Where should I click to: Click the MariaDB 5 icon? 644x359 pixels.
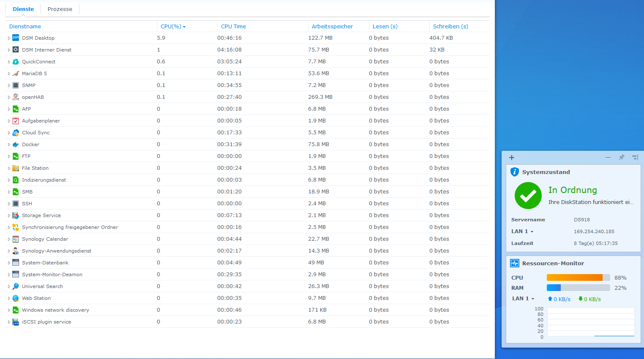tap(16, 73)
